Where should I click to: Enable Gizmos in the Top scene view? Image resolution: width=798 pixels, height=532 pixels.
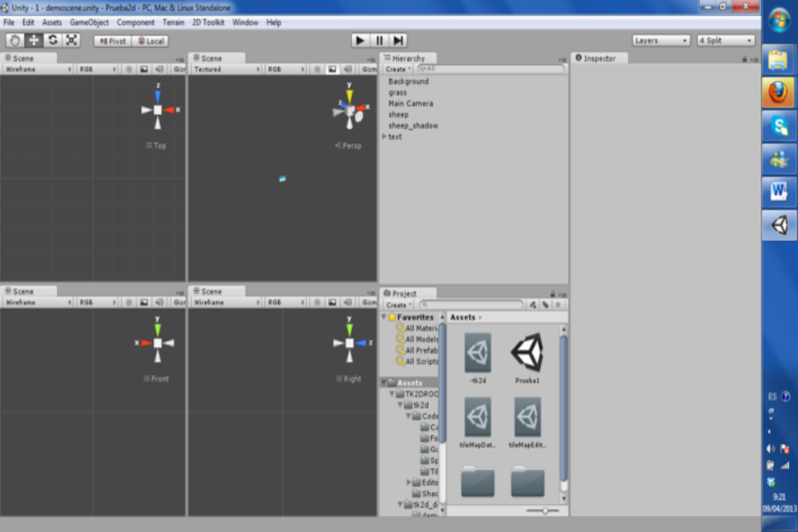click(x=179, y=69)
